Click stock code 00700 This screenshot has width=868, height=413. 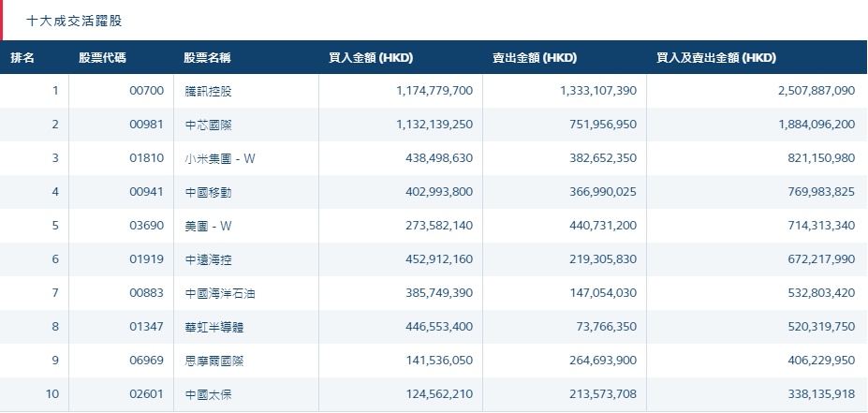click(x=146, y=91)
